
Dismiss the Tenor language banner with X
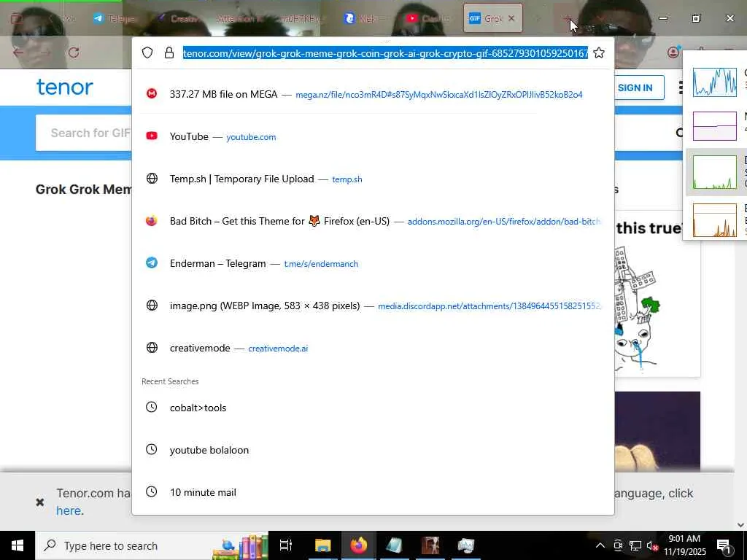pos(40,502)
